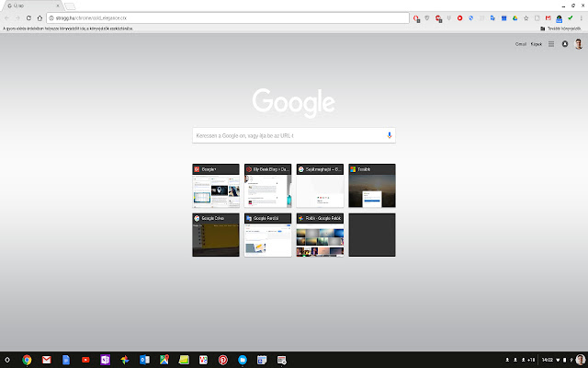Open the Chrome OS launcher circle
This screenshot has width=588, height=368.
click(x=7, y=360)
